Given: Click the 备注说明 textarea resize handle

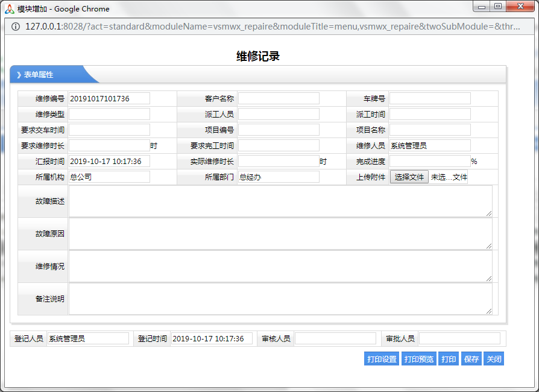Looking at the screenshot, I should [x=489, y=311].
